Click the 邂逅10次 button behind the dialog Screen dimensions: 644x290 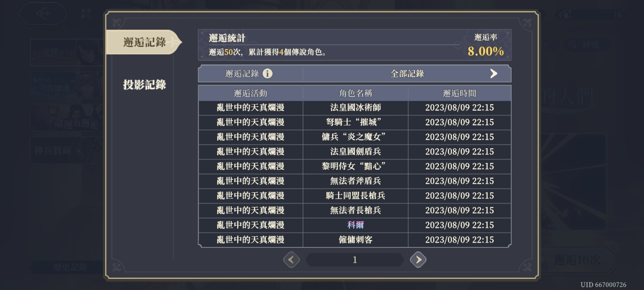pos(577,260)
